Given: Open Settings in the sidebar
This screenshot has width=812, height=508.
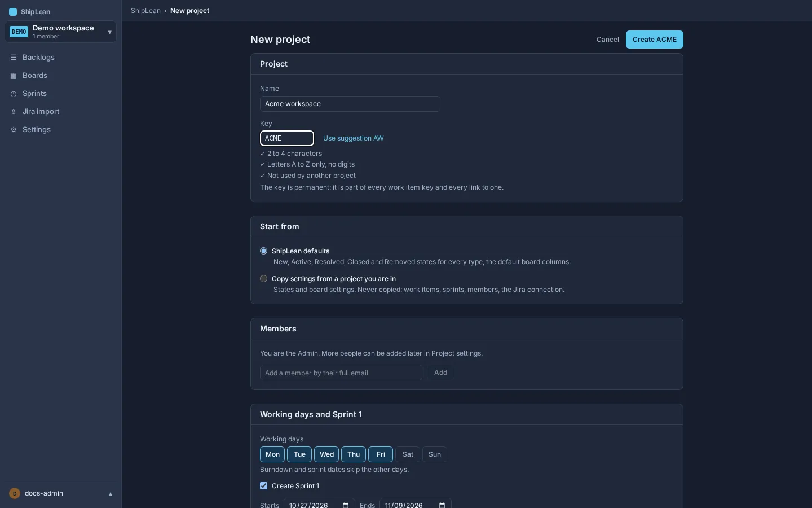Looking at the screenshot, I should coord(61,130).
